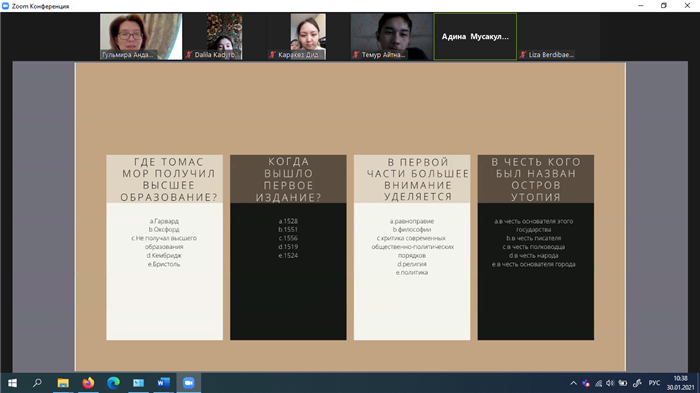Expand hidden system tray icons
The height and width of the screenshot is (393, 700).
[x=574, y=383]
